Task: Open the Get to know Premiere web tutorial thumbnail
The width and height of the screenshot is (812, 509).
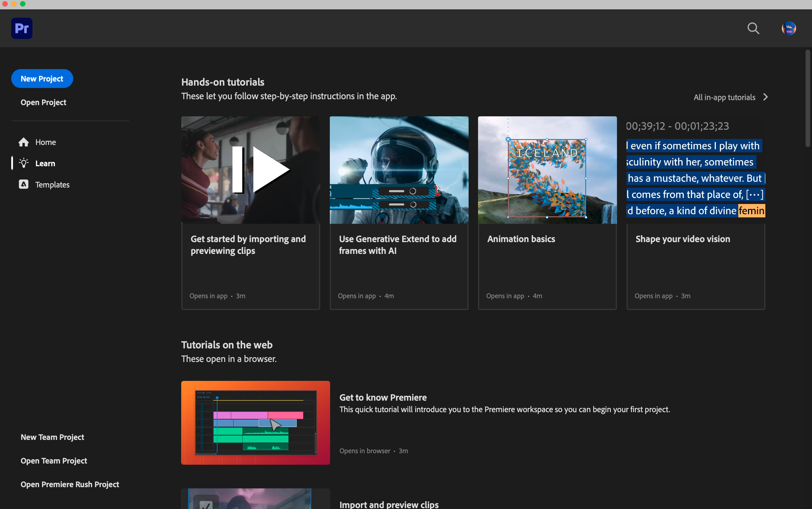Action: [x=255, y=422]
